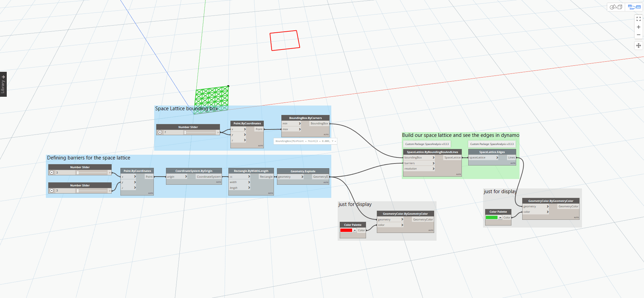This screenshot has height=298, width=644.
Task: Select the Geometry.Explode node header
Action: 303,171
